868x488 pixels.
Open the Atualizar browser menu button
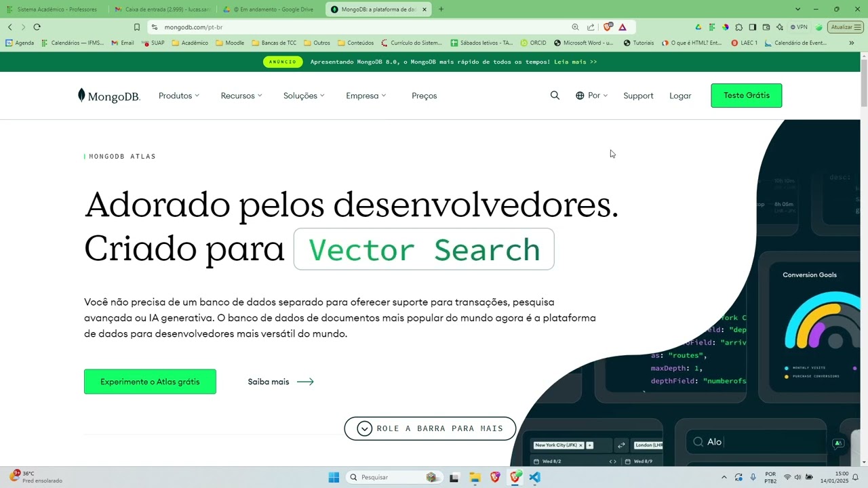click(x=845, y=27)
